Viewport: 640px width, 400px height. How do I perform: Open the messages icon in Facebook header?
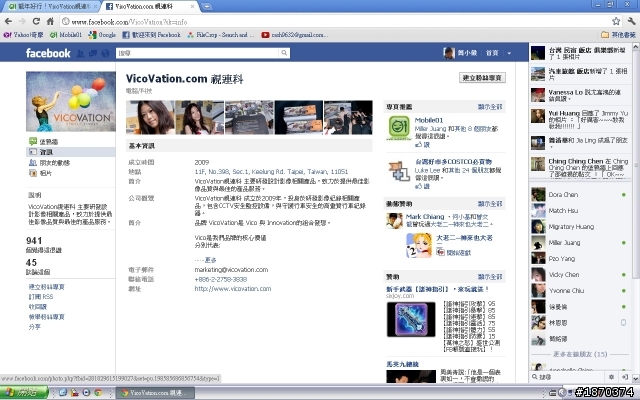pyautogui.click(x=93, y=53)
